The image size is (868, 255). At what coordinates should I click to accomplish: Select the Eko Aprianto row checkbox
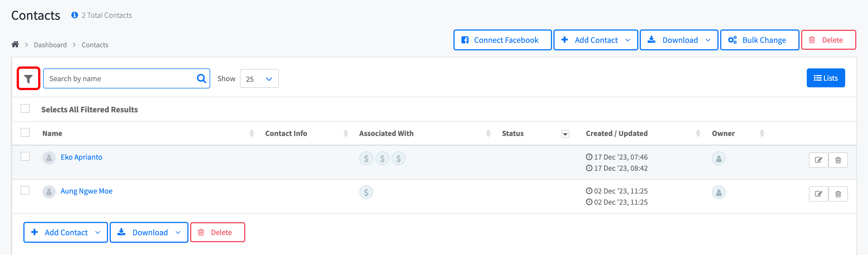point(25,157)
